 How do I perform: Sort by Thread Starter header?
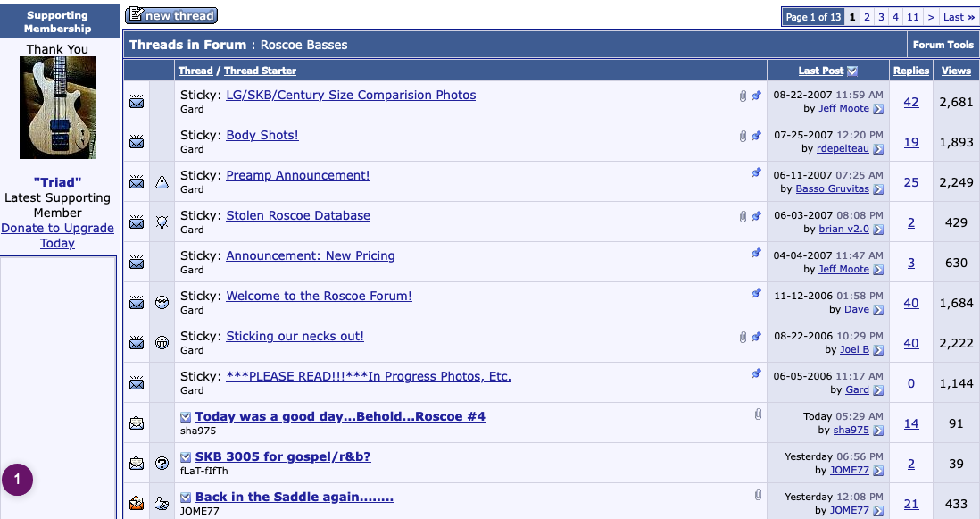[x=260, y=71]
